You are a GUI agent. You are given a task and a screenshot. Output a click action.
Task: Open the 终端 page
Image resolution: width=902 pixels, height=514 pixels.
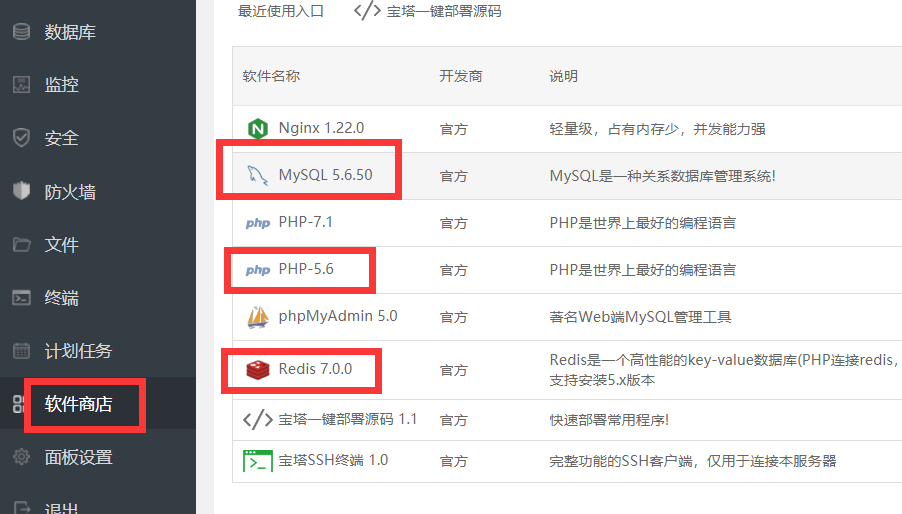(62, 298)
